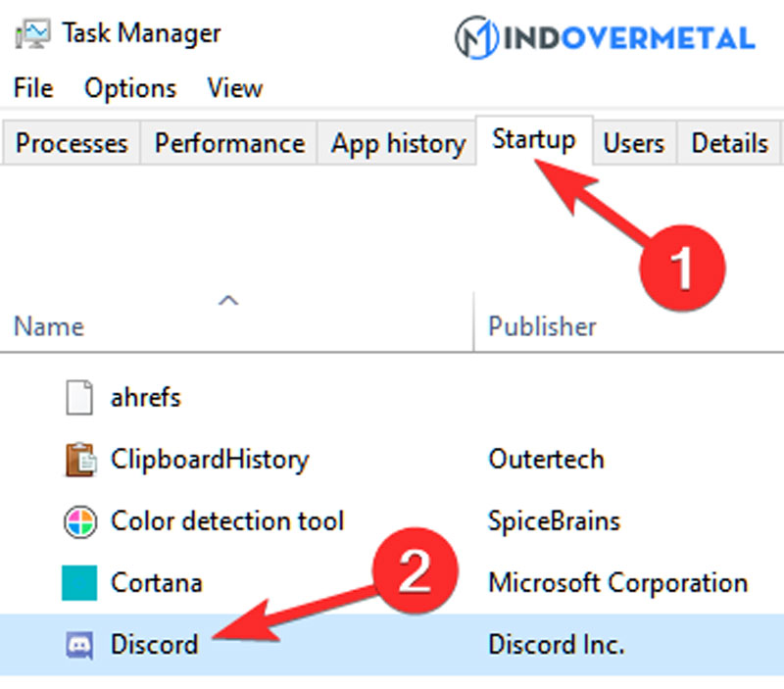Open the Performance tab

click(x=229, y=143)
